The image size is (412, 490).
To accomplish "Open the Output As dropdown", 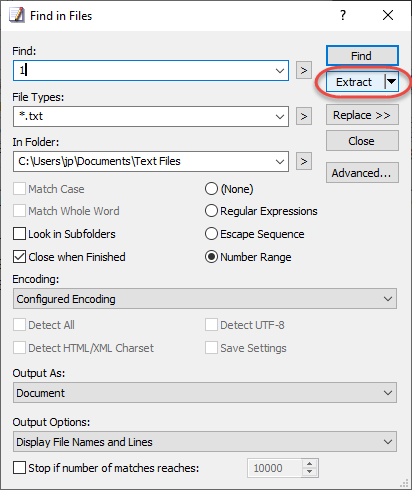I will click(x=205, y=393).
